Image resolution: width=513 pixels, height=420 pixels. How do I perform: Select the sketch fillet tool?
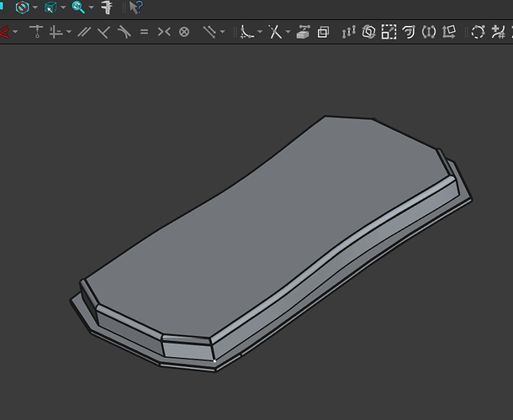pos(246,32)
